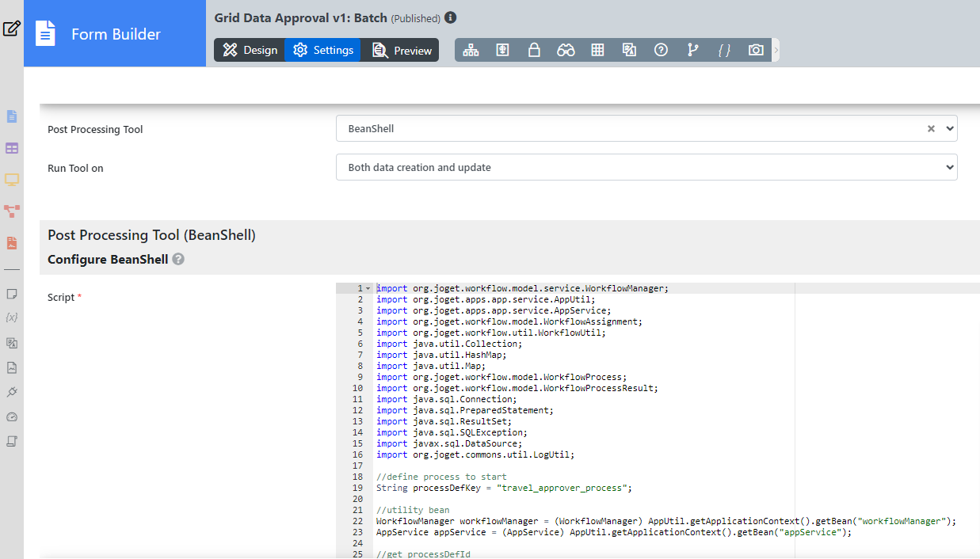Open the blue Forms icon in sidebar

(x=12, y=116)
